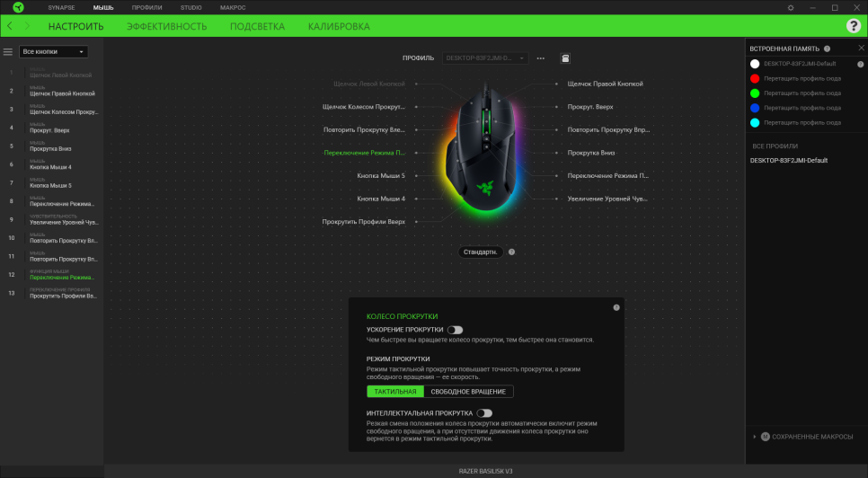Select Тактильная scroll mode
This screenshot has height=478, width=868.
395,392
